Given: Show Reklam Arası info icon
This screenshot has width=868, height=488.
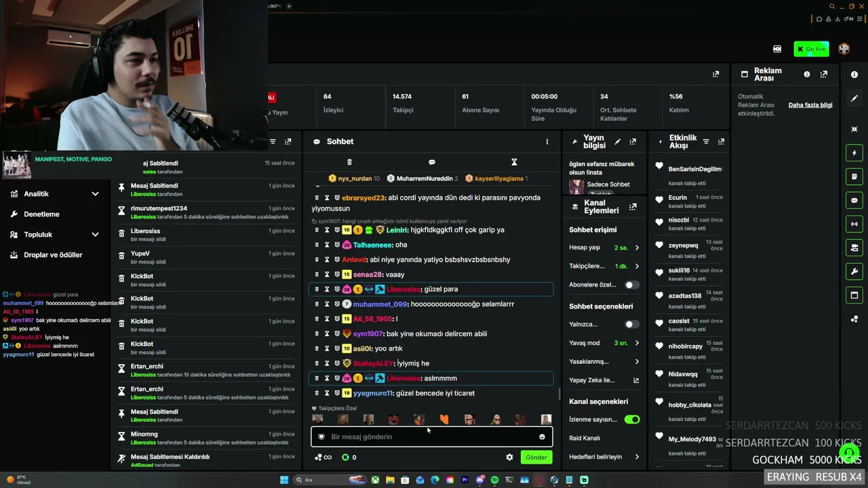Looking at the screenshot, I should pyautogui.click(x=807, y=75).
